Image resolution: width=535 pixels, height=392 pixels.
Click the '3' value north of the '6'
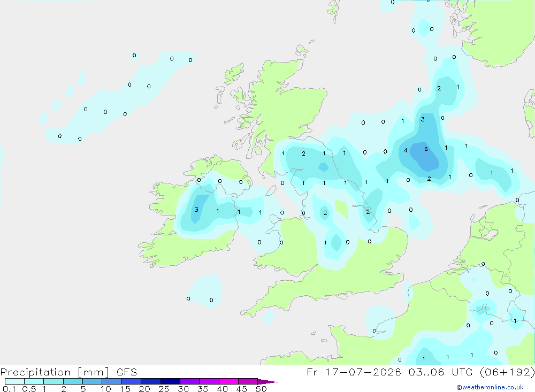pyautogui.click(x=423, y=119)
